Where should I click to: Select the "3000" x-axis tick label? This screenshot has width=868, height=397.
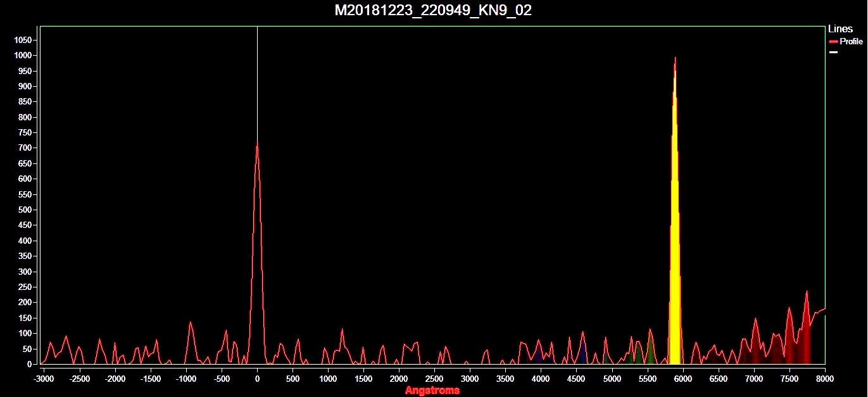[x=470, y=379]
